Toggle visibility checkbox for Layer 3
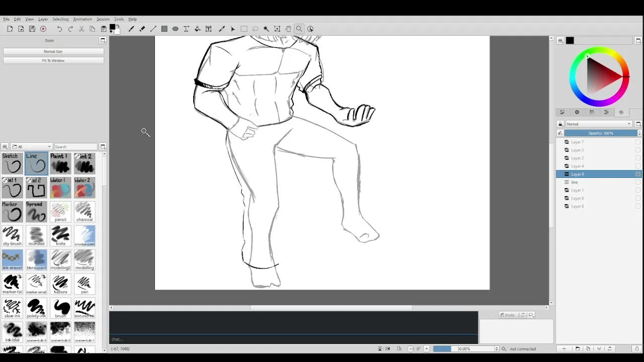Screen dimensions: 644x362 coord(638,150)
